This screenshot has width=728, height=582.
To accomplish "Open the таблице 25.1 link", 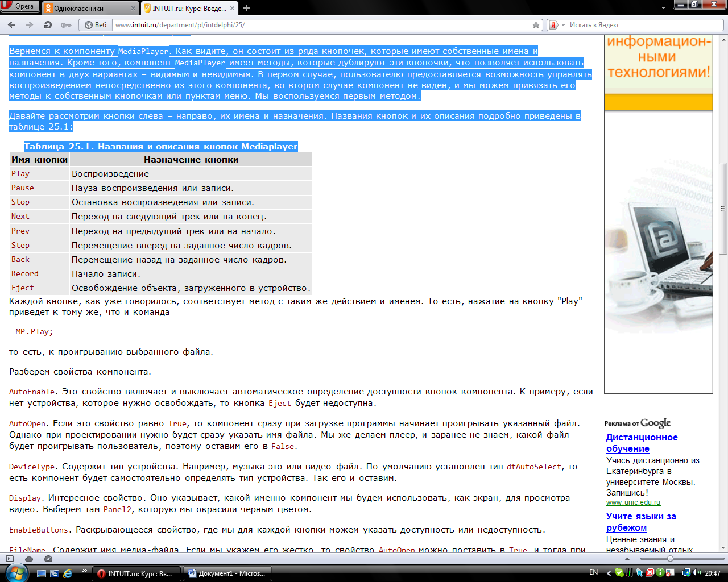I will [39, 127].
